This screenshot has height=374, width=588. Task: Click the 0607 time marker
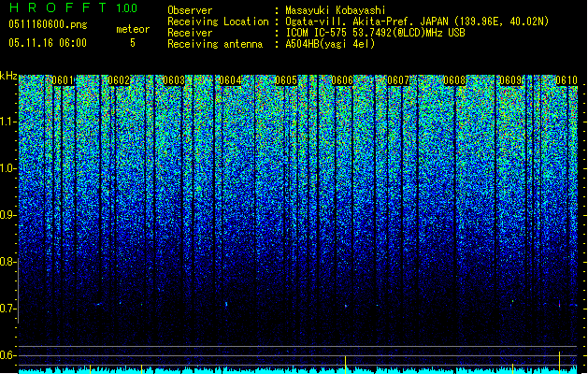pos(398,80)
